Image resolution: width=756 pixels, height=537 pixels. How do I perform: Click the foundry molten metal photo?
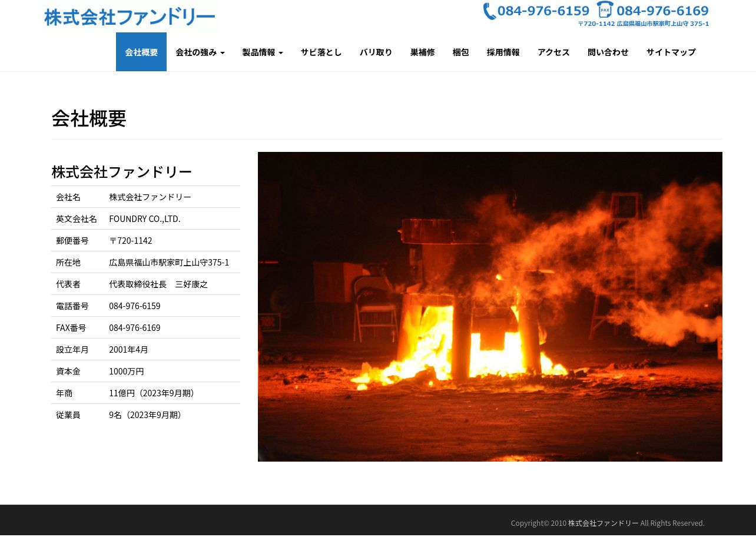[490, 307]
